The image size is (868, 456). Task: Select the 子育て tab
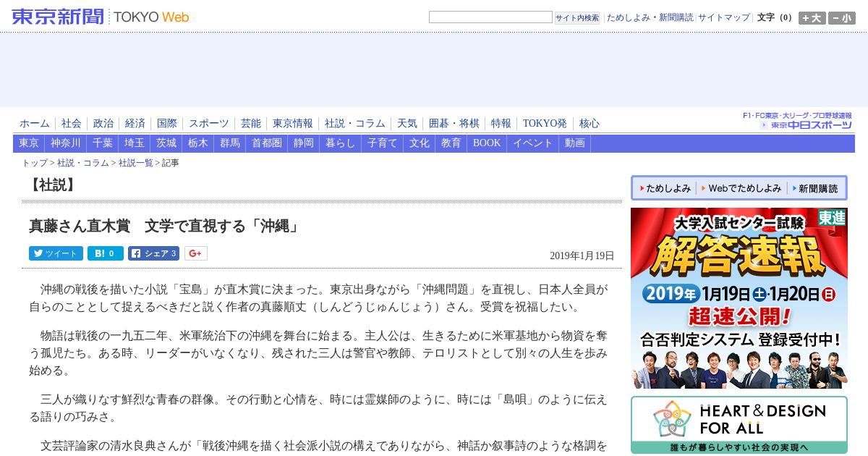click(x=383, y=143)
